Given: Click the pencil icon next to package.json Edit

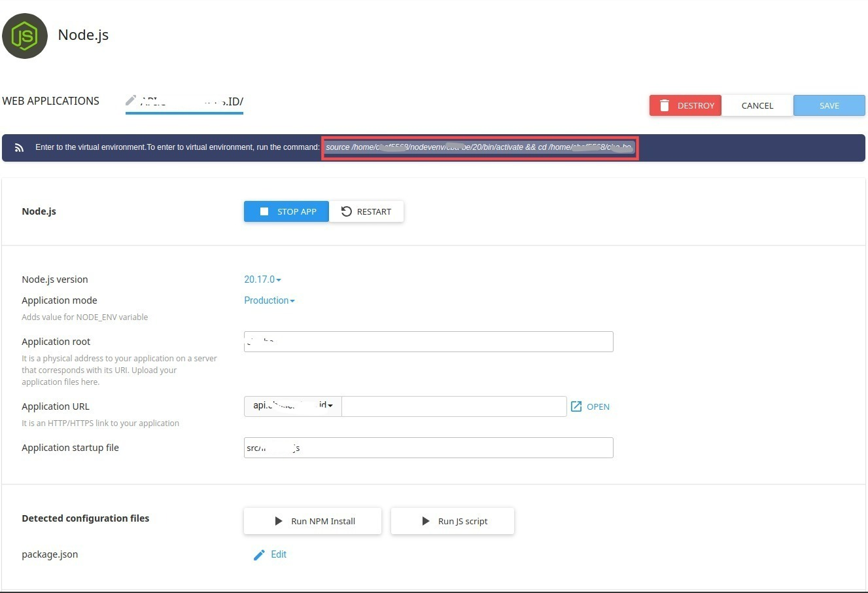Looking at the screenshot, I should pos(259,555).
